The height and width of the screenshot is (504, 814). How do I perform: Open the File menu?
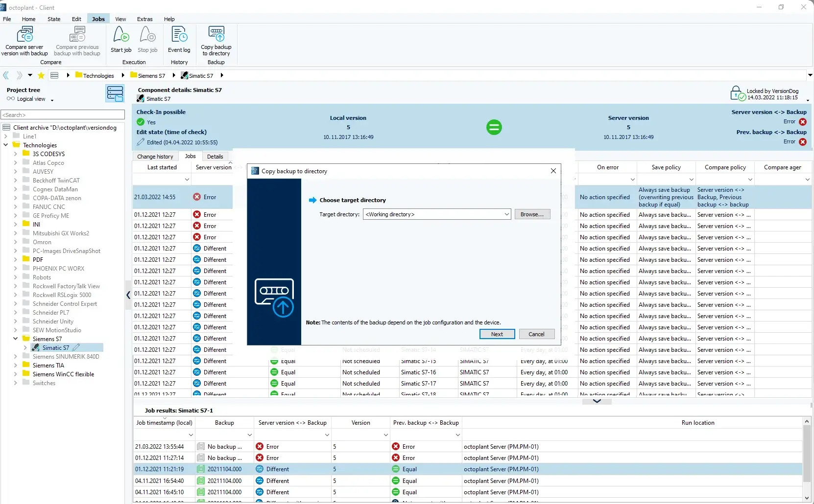7,19
